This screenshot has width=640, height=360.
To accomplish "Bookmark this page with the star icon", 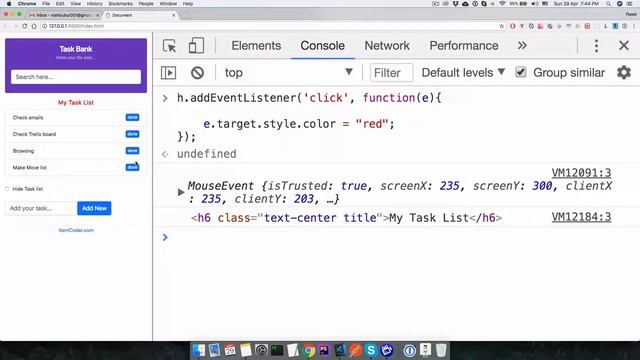I will pos(502,26).
